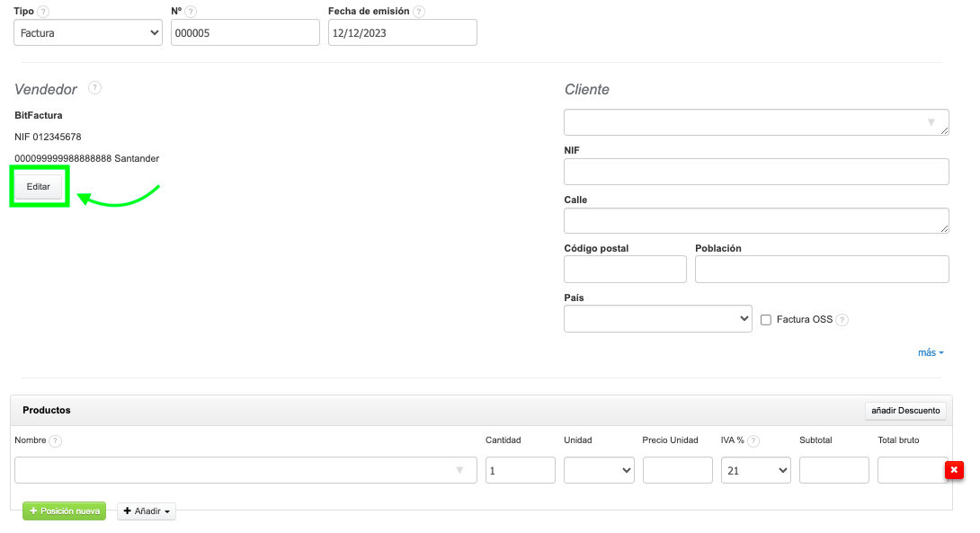Expand the Añadir dropdown button

pyautogui.click(x=147, y=511)
